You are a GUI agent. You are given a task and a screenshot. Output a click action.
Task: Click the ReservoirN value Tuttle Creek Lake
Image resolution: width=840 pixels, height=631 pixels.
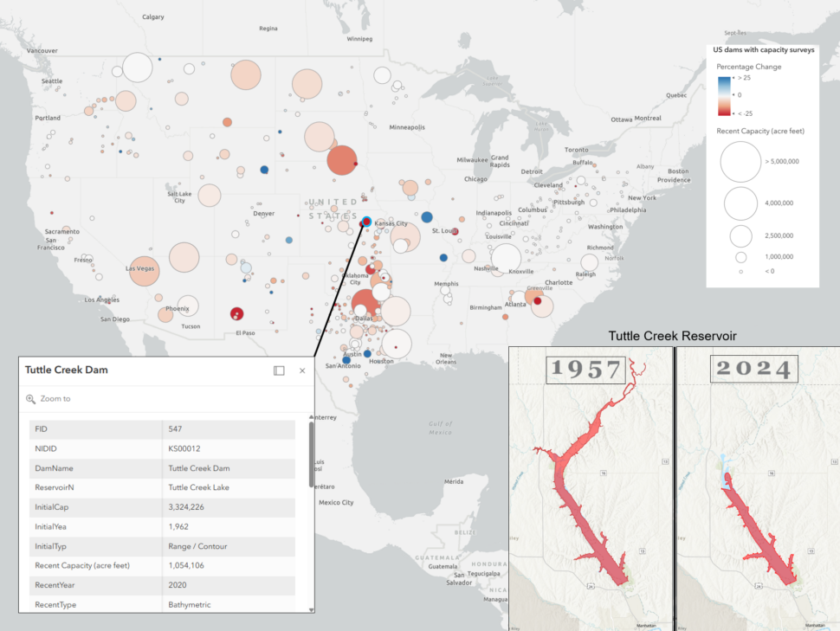(x=199, y=487)
